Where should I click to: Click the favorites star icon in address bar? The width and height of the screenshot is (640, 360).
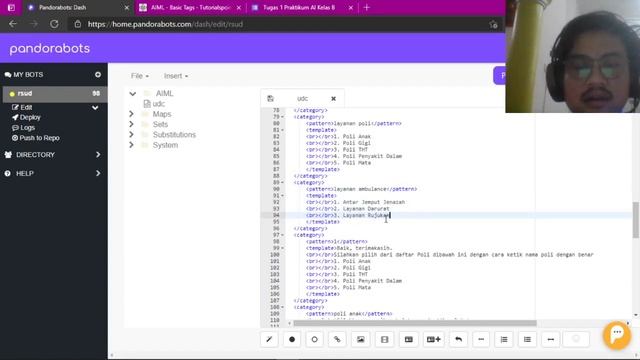click(x=493, y=24)
